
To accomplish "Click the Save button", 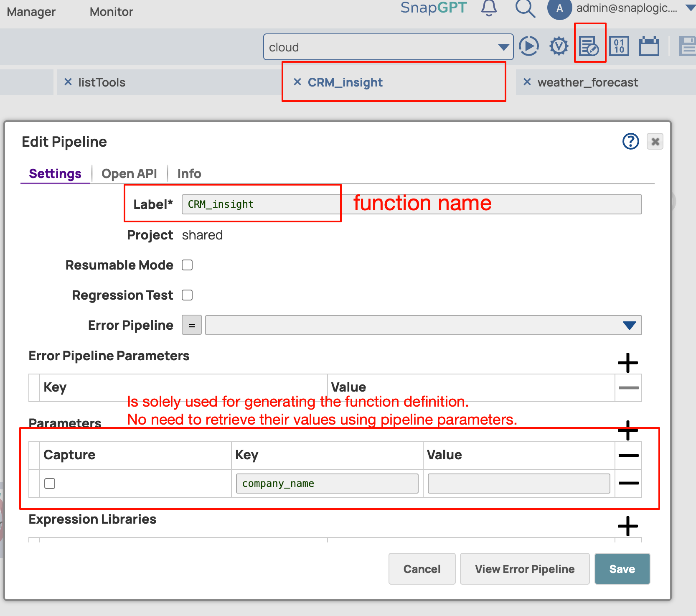I will pyautogui.click(x=622, y=569).
